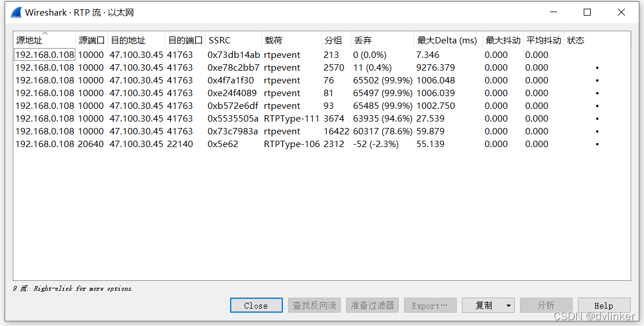This screenshot has width=644, height=326.
Task: Open the 复制 dropdown arrow
Action: click(508, 305)
